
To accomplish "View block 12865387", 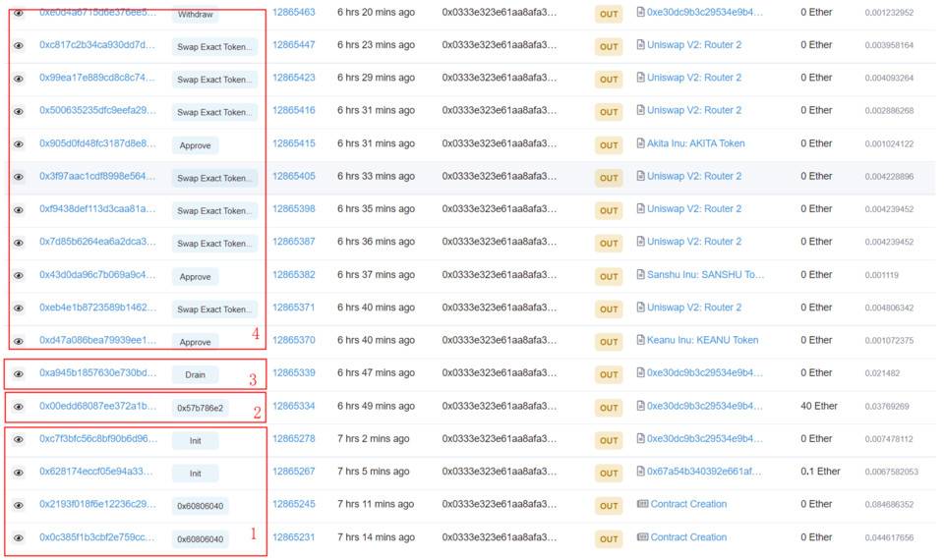I will [x=294, y=242].
